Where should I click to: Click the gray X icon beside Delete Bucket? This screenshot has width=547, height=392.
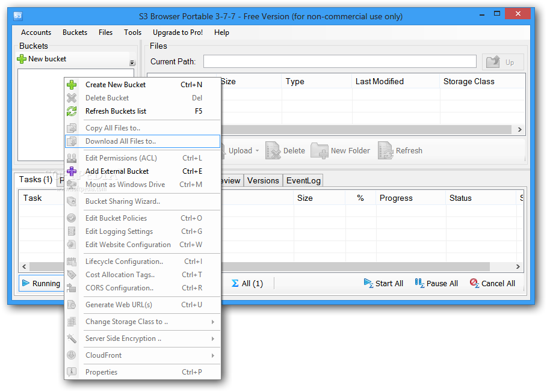(72, 98)
